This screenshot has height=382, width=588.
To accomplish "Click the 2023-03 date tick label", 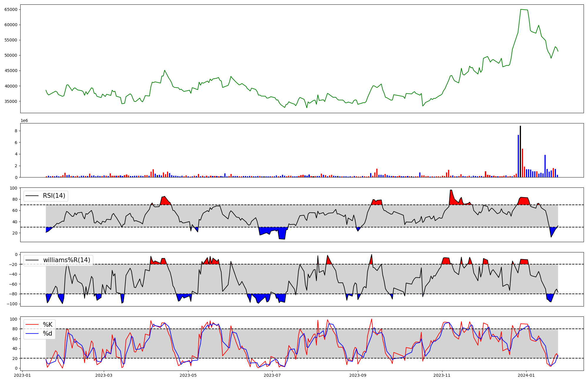I will [104, 375].
